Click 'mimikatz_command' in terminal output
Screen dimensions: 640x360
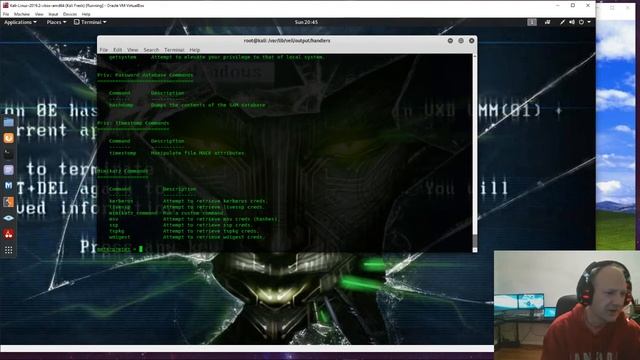pos(133,213)
